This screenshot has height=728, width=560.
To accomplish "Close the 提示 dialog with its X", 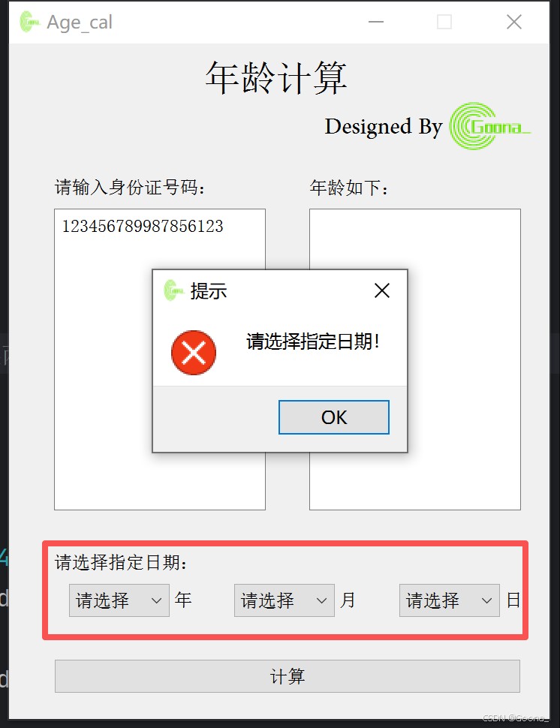I will [x=381, y=290].
